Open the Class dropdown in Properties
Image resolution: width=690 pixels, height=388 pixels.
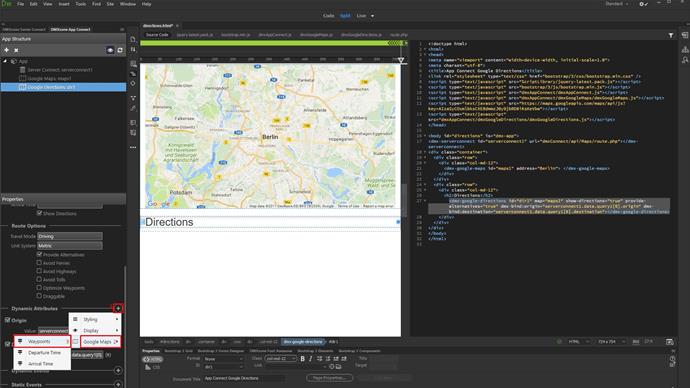click(x=280, y=359)
